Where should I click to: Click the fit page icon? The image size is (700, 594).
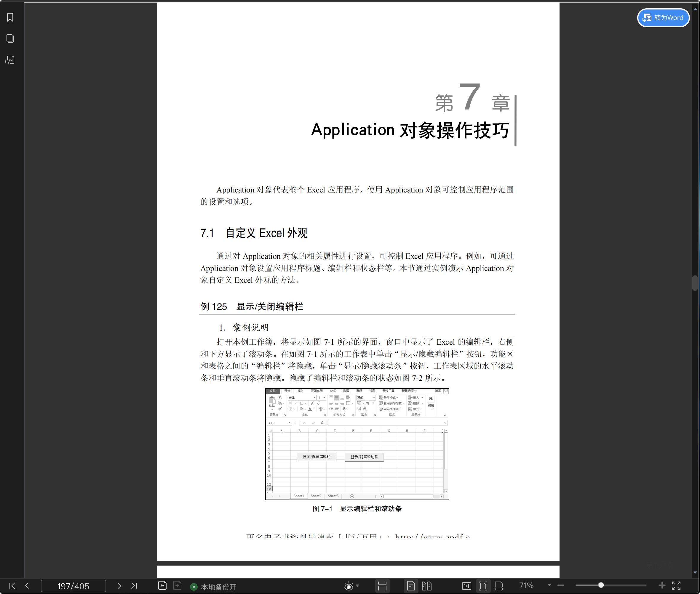[483, 586]
